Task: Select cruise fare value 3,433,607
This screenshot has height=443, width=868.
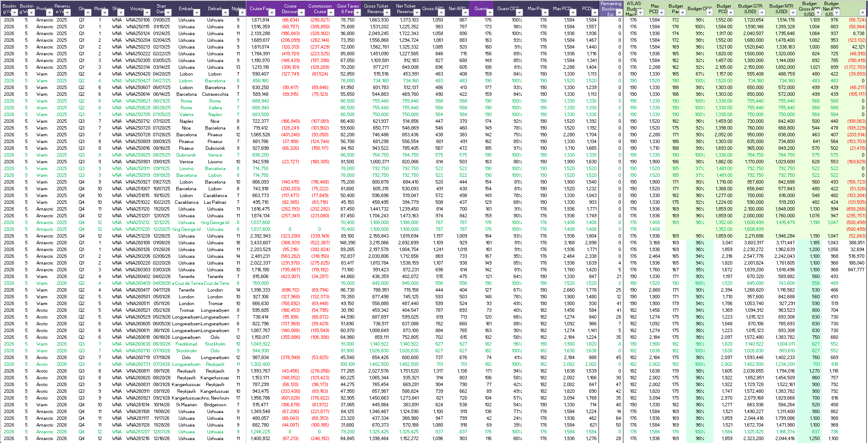Action: click(260, 243)
